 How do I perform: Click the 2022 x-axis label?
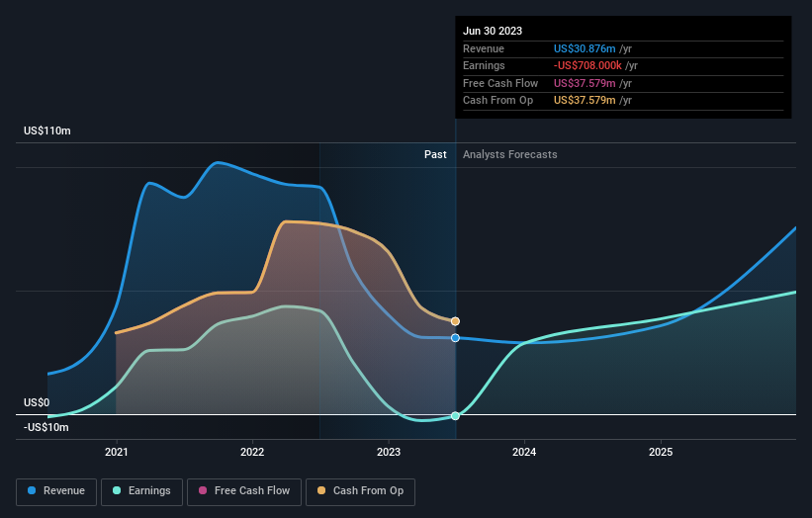[252, 452]
